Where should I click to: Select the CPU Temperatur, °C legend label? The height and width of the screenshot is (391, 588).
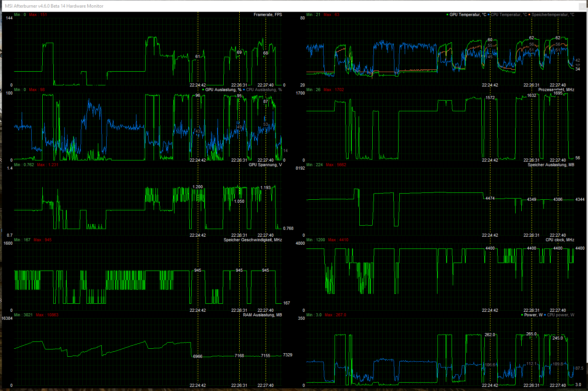pos(509,15)
